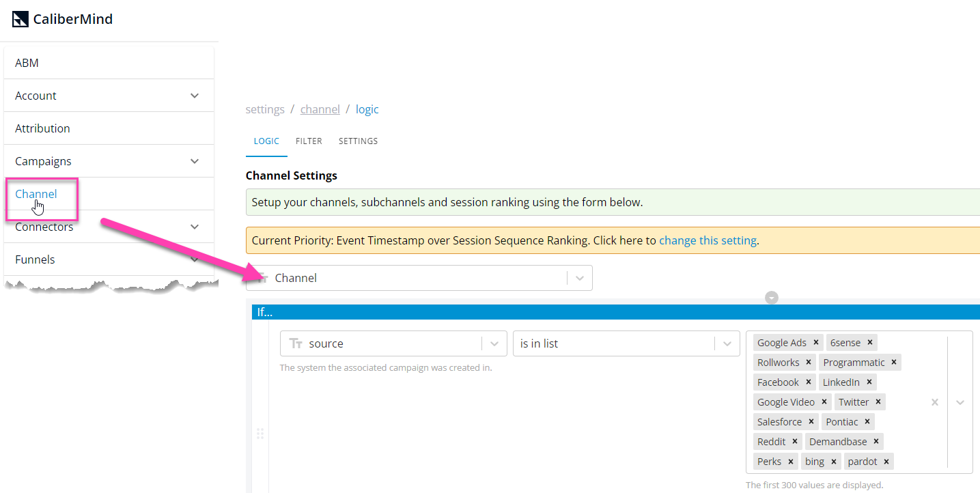
Task: Remove the Salesforce tag
Action: click(811, 422)
